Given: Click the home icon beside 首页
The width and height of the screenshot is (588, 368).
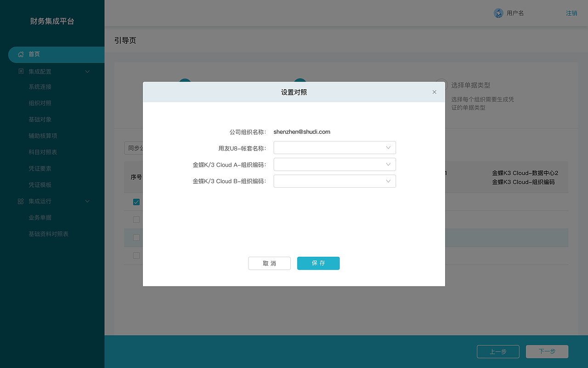Looking at the screenshot, I should click(21, 54).
